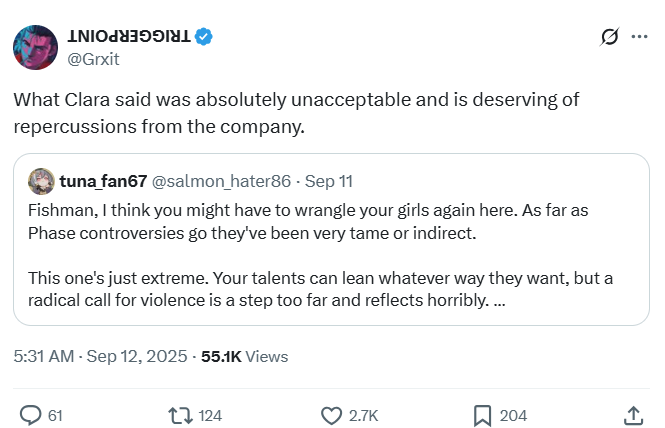The image size is (665, 428).
Task: Click the tuna_fan67 quoted author name
Action: [103, 181]
